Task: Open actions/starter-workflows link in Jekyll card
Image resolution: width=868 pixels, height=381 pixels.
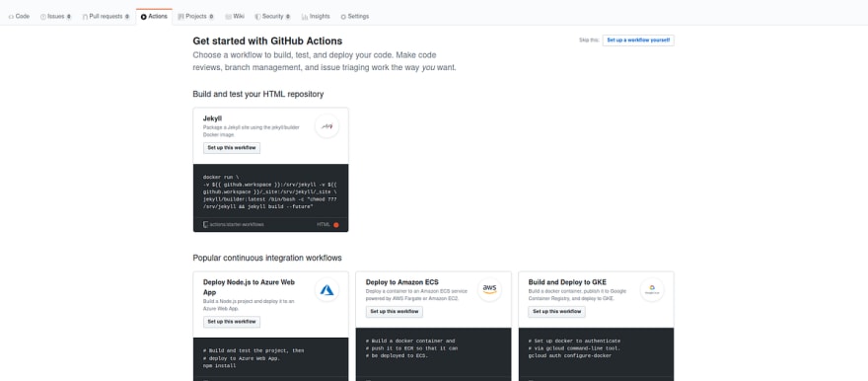Action: tap(237, 225)
